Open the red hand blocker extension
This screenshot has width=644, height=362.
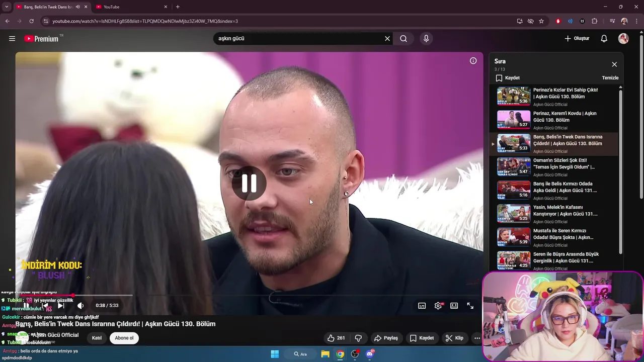[x=558, y=21]
